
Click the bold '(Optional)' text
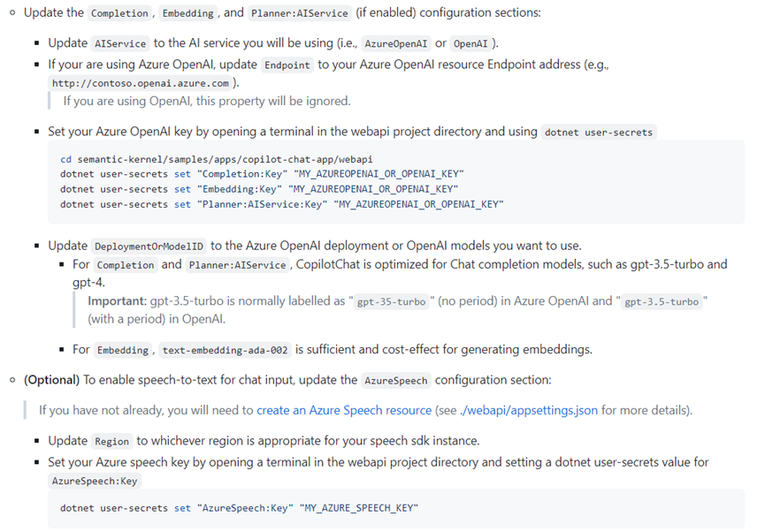[x=52, y=380]
